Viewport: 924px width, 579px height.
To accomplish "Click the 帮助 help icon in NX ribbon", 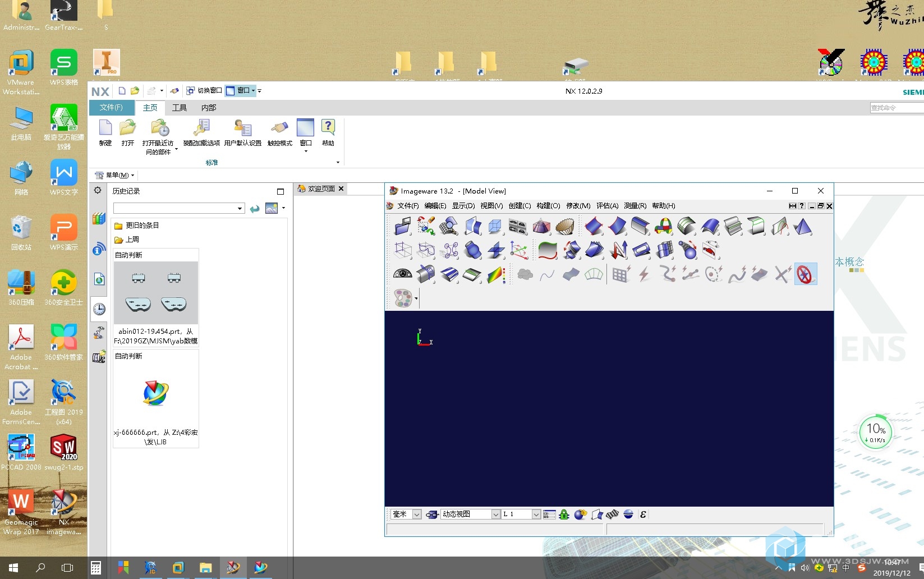I will click(x=328, y=133).
